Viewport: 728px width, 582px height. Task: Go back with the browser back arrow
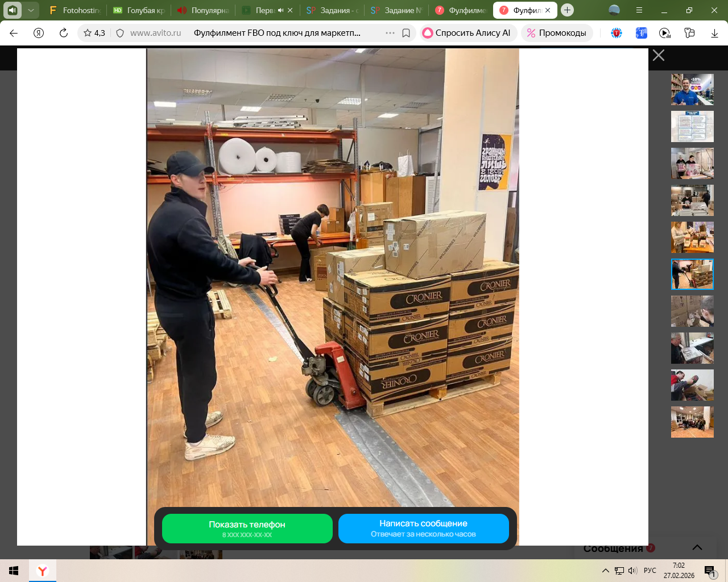pos(14,33)
